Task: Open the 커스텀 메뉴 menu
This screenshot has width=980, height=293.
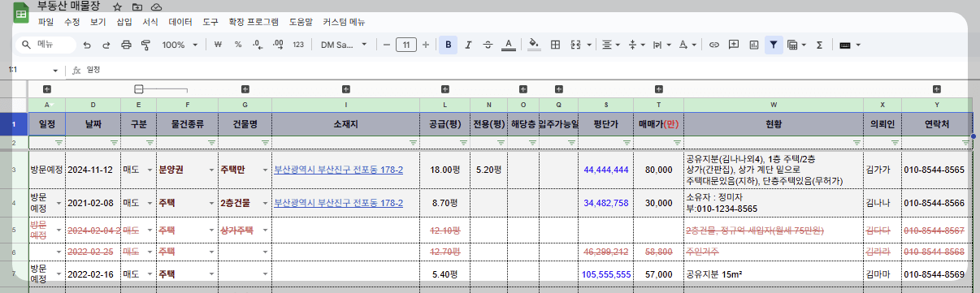Action: tap(344, 22)
